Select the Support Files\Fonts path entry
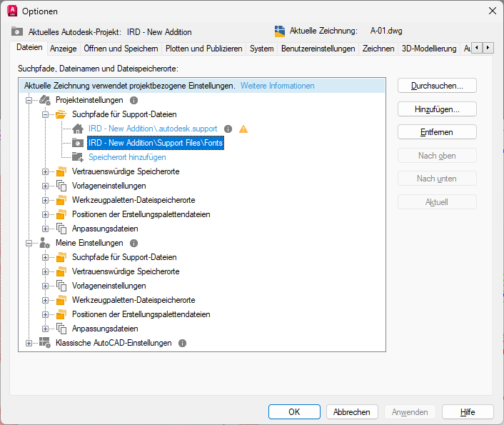Image resolution: width=504 pixels, height=425 pixels. (x=156, y=143)
